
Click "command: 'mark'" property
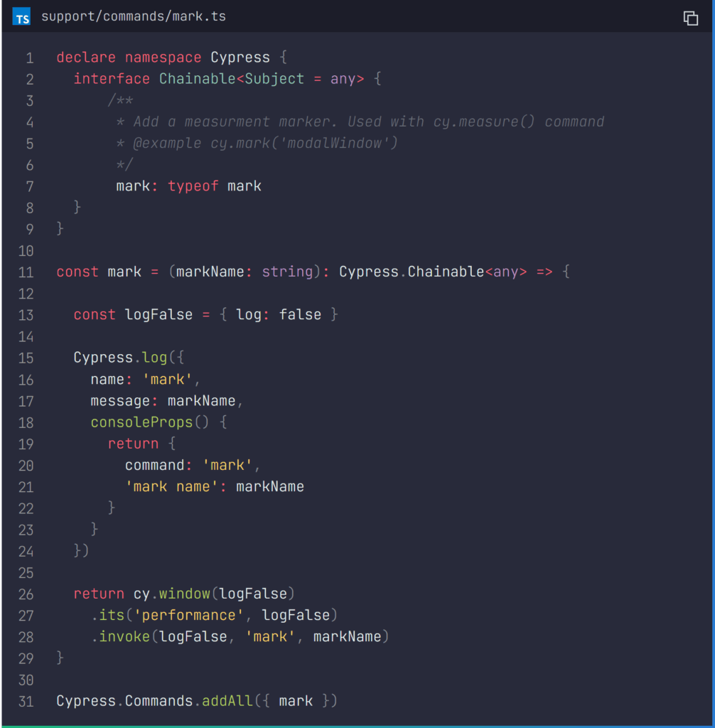188,465
